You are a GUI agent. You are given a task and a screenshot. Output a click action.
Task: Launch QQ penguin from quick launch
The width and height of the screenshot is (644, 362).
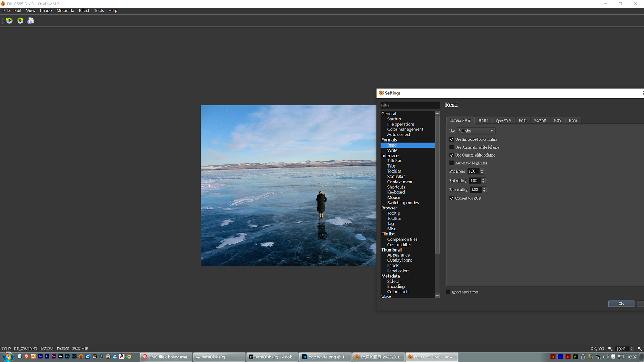122,356
